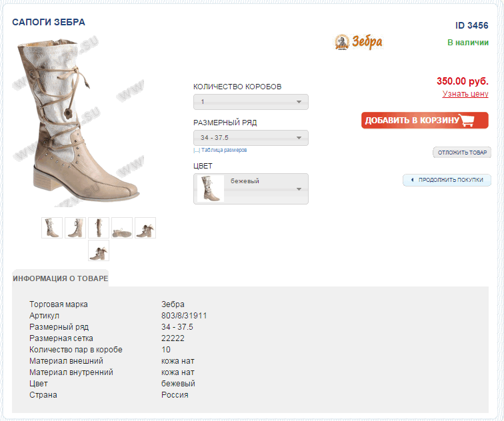Click the Размерная сетка row label

[61, 338]
